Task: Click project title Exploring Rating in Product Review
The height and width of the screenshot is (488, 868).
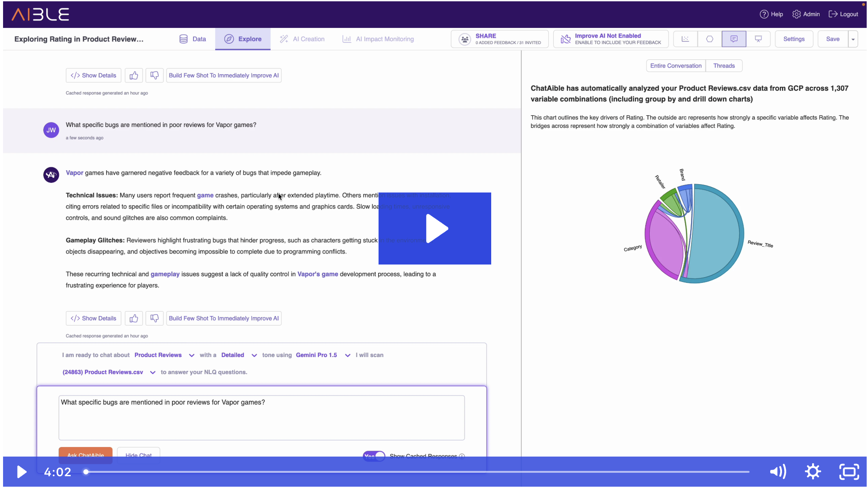Action: point(79,39)
